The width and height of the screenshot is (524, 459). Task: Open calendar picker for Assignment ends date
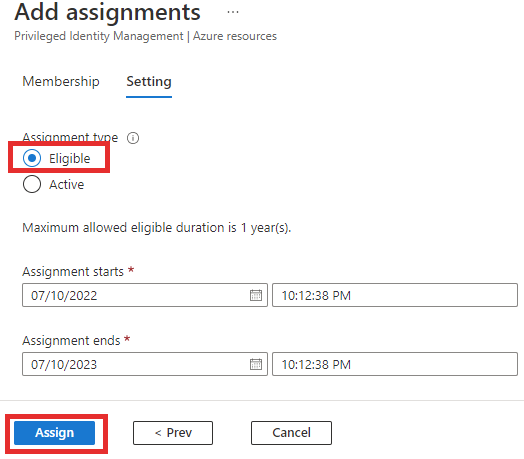(256, 364)
